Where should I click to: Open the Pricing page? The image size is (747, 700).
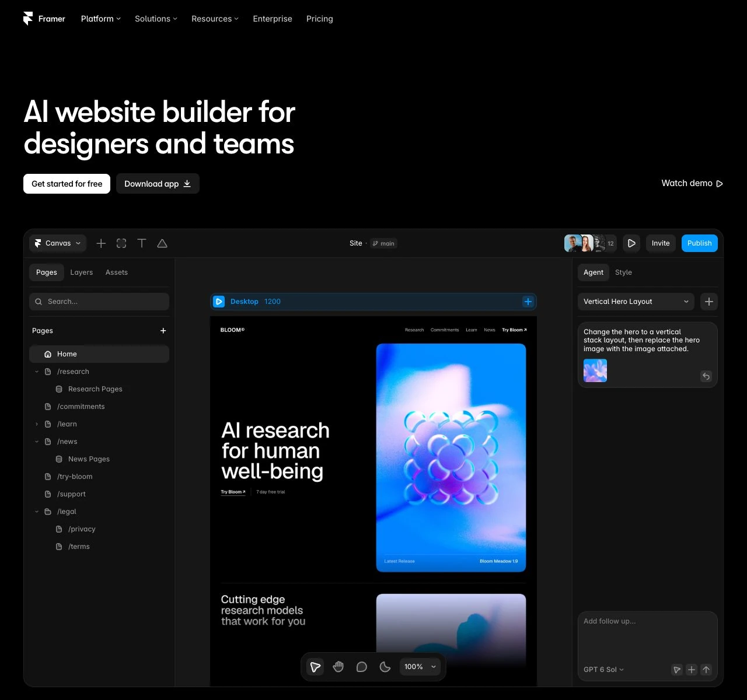(320, 19)
